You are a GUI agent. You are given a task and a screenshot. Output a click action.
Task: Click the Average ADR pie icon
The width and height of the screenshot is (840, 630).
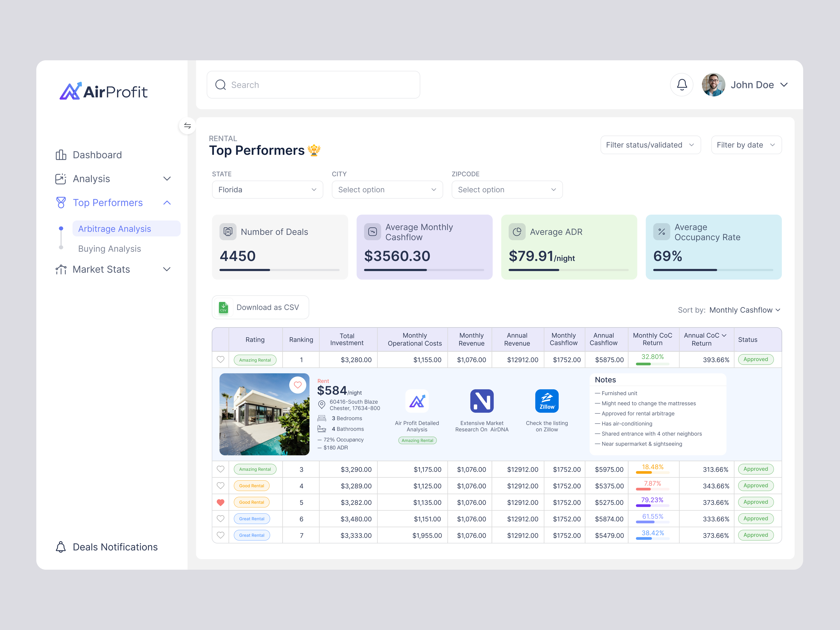tap(517, 232)
